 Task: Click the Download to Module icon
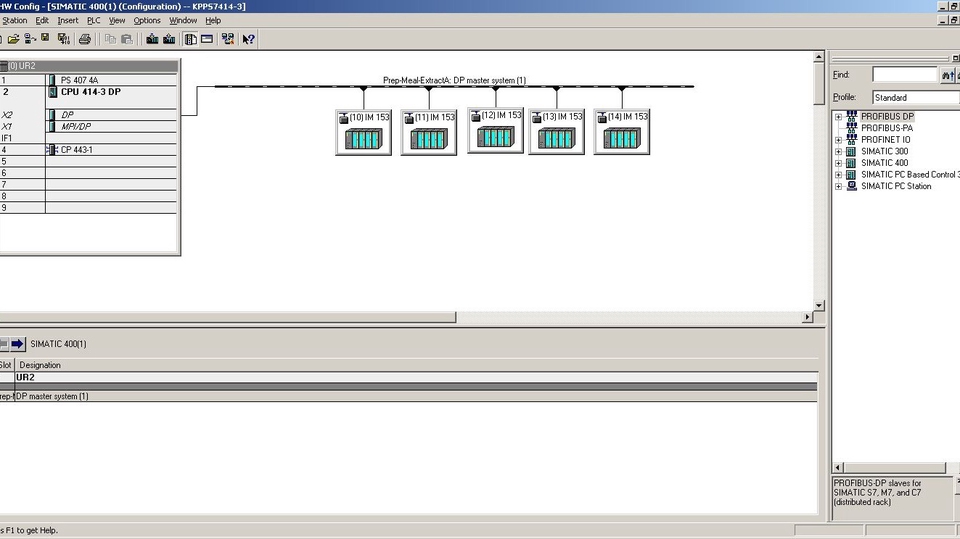(152, 39)
